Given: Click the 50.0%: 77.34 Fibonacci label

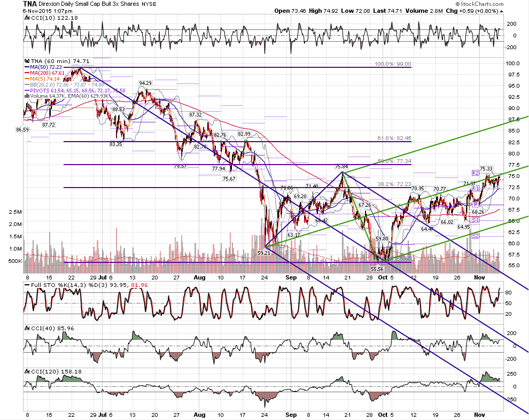Looking at the screenshot, I should tap(394, 161).
